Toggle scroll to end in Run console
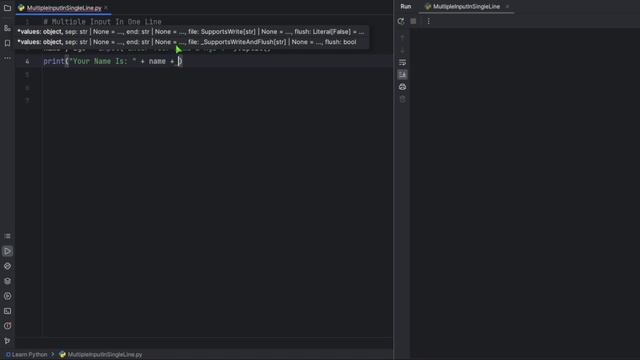Image resolution: width=640 pixels, height=360 pixels. (x=402, y=75)
